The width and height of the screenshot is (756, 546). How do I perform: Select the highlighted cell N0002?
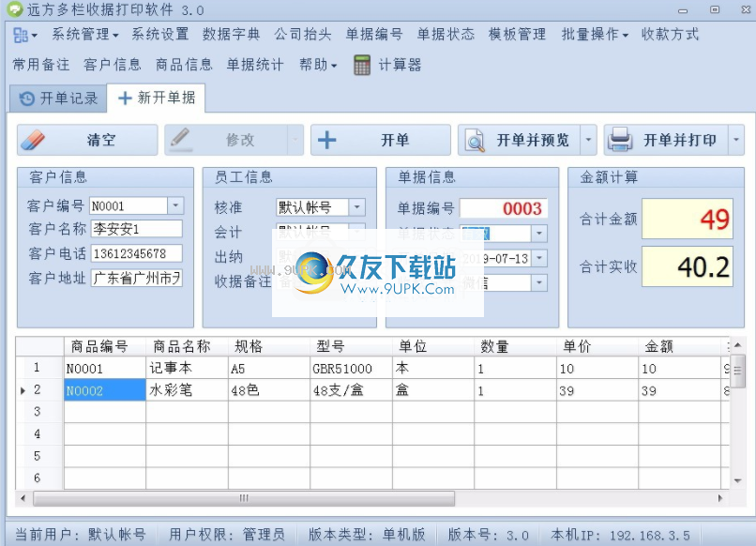coord(105,390)
